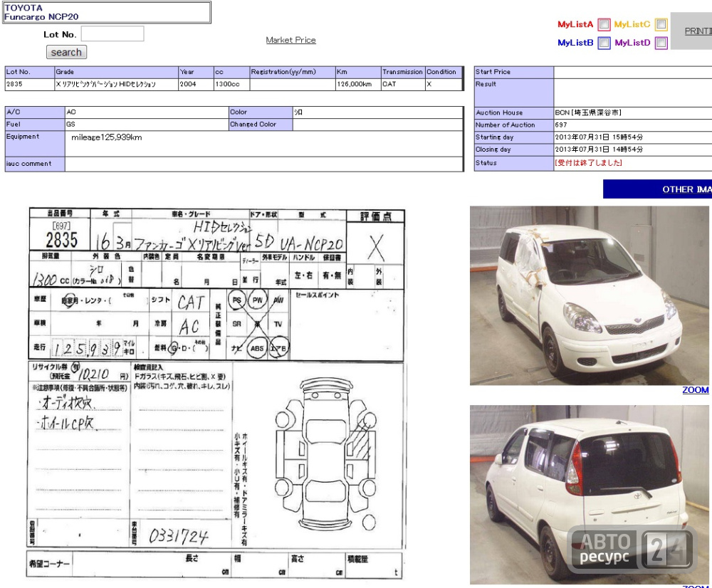
Task: Open the rear view car photo
Action: 589,495
